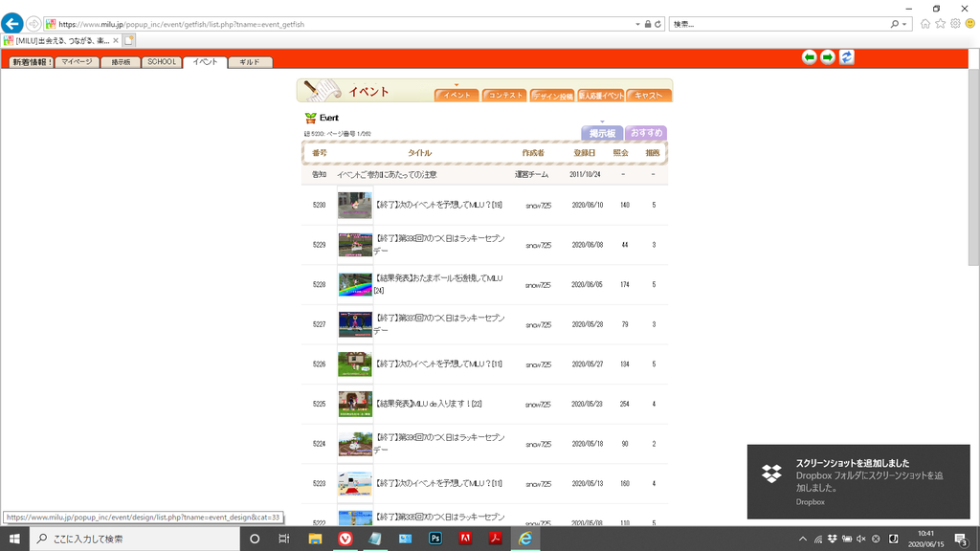Open the コンテスト category tab
This screenshot has width=980, height=551.
pos(504,96)
